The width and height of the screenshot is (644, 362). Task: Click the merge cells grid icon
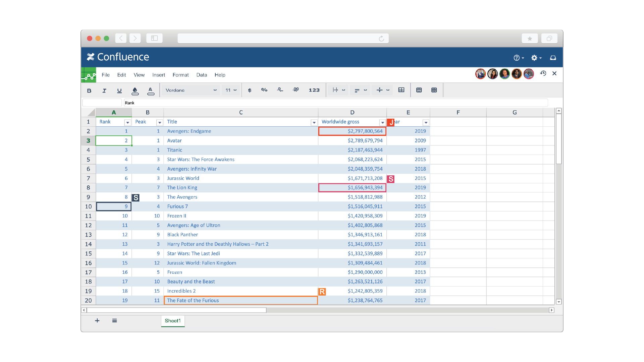401,90
